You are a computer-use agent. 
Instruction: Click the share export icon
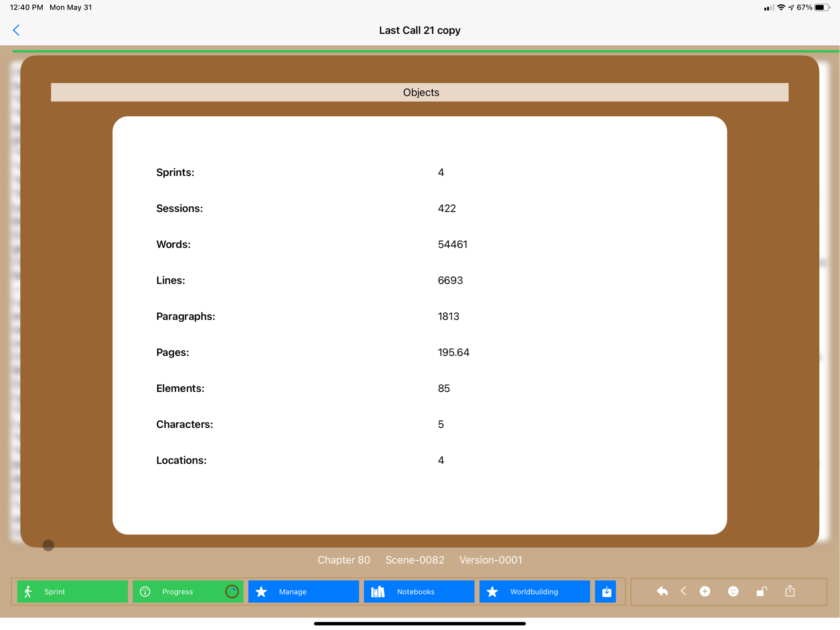790,590
